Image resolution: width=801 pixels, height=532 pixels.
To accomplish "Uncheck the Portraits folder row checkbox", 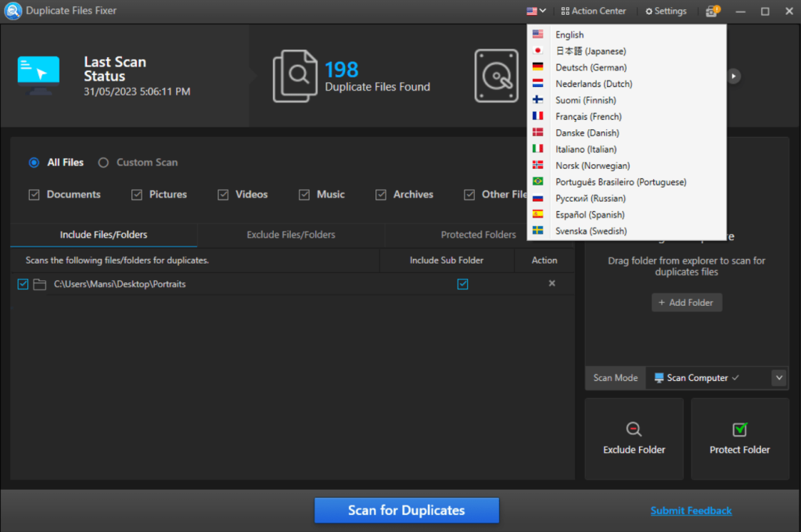I will point(23,284).
